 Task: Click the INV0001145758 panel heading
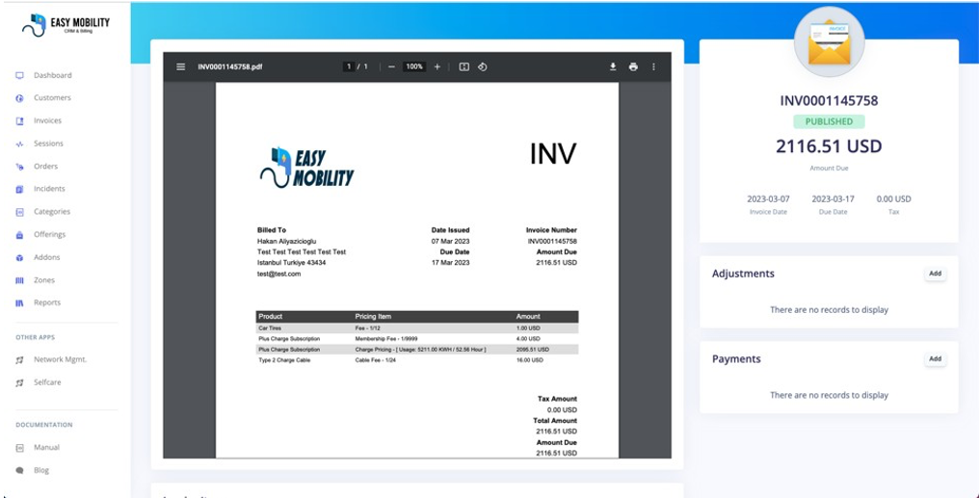(829, 100)
